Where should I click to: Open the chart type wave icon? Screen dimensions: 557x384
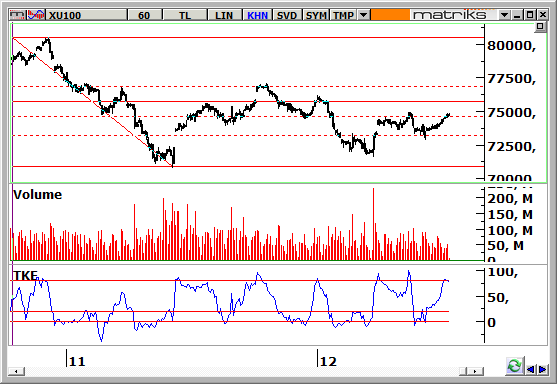[x=36, y=15]
